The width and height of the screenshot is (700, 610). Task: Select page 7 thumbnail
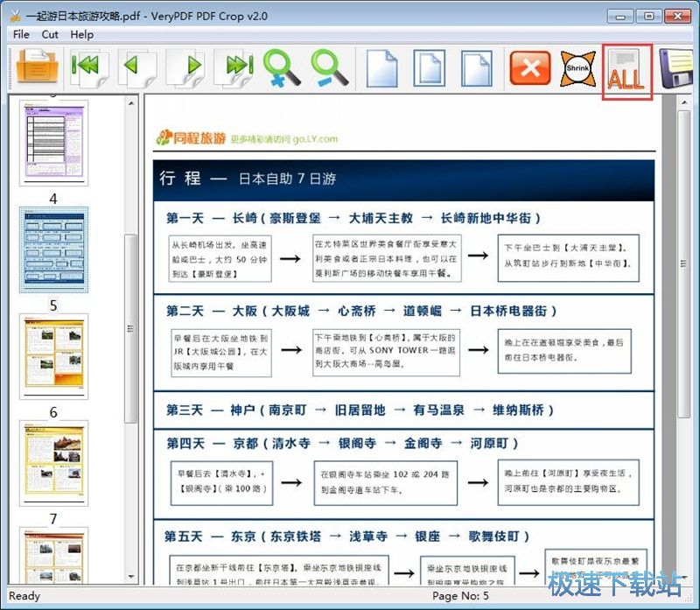[x=53, y=463]
